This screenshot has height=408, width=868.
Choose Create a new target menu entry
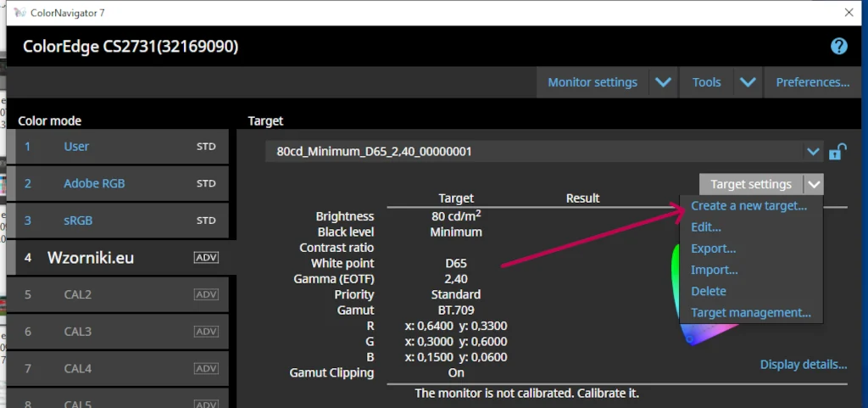point(748,205)
